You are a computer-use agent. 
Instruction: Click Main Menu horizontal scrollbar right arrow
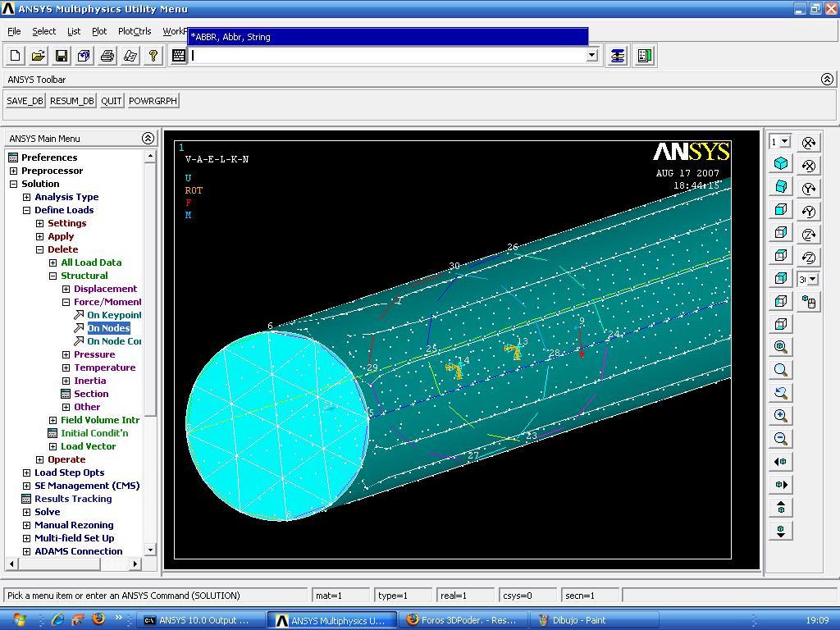(x=135, y=564)
